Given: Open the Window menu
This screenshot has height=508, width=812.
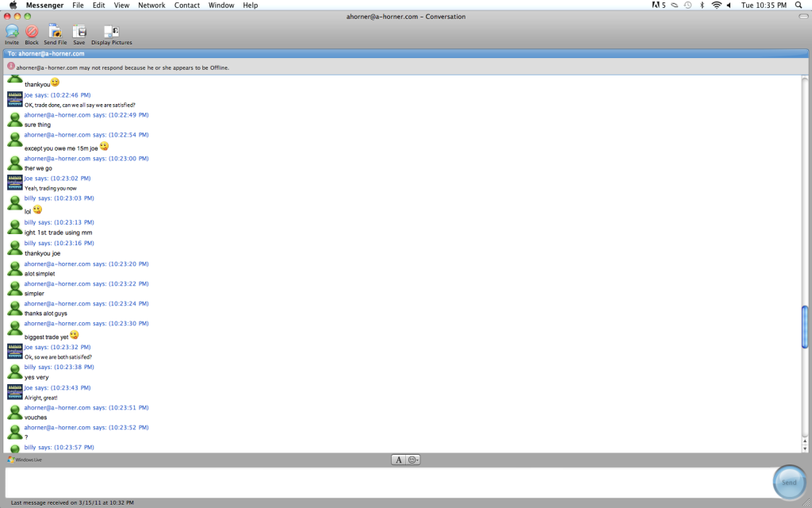Looking at the screenshot, I should pos(221,6).
